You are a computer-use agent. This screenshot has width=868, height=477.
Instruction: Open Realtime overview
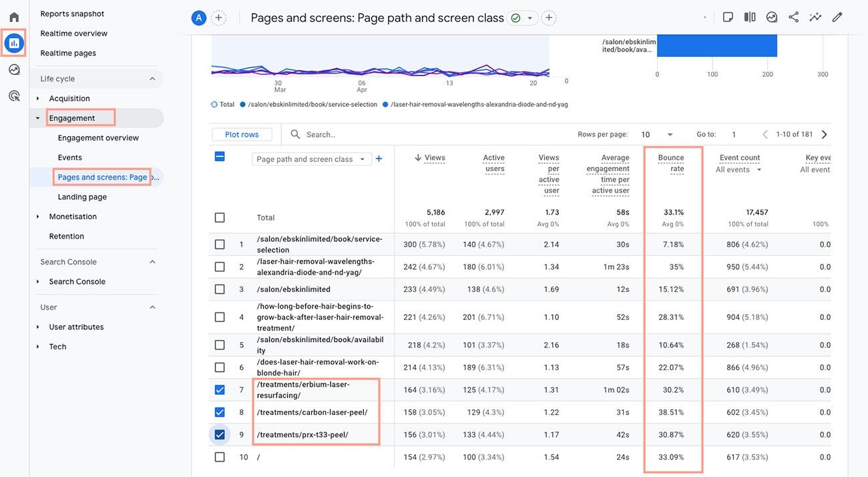tap(73, 33)
